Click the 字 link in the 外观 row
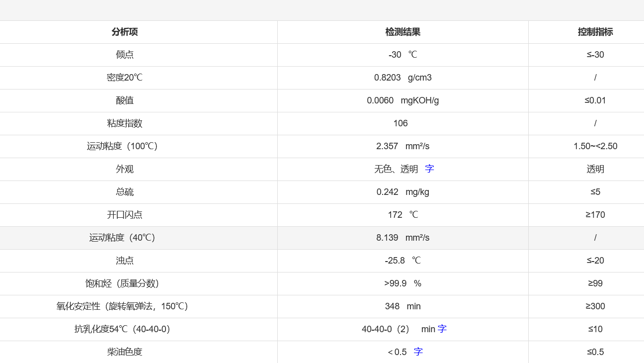 tap(429, 169)
